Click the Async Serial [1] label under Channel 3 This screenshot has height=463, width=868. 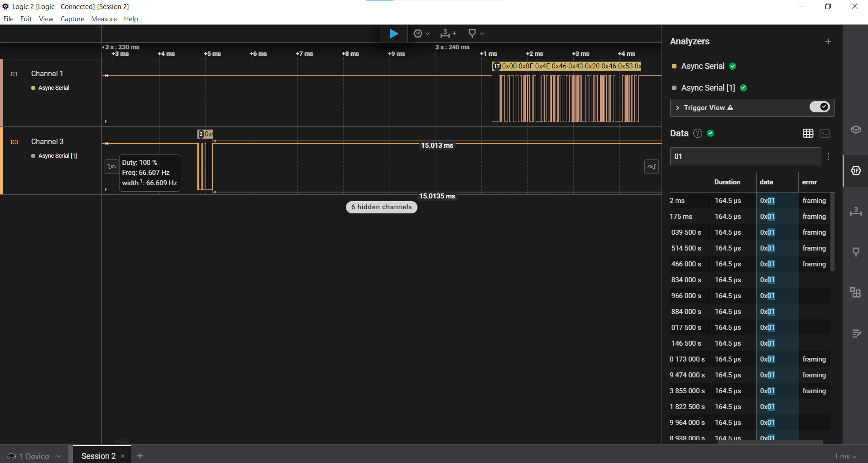58,156
